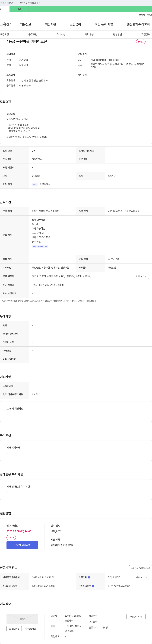Jump to 우대사항 section tab
The height and width of the screenshot is (644, 152).
[x=61, y=34]
